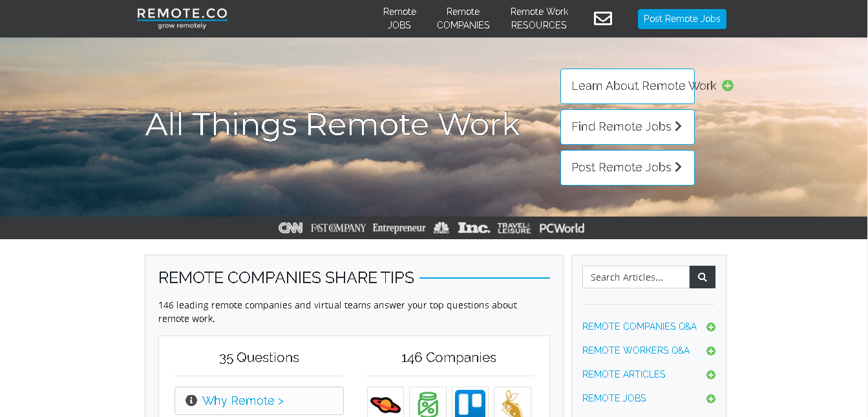Click the search magnifier button
The width and height of the screenshot is (868, 417).
[x=703, y=277]
